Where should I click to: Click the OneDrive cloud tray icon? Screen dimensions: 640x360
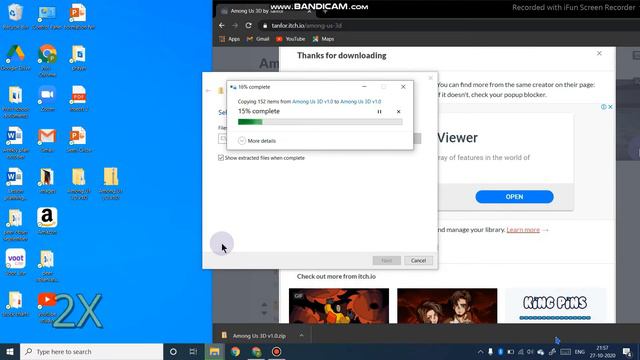coord(541,351)
